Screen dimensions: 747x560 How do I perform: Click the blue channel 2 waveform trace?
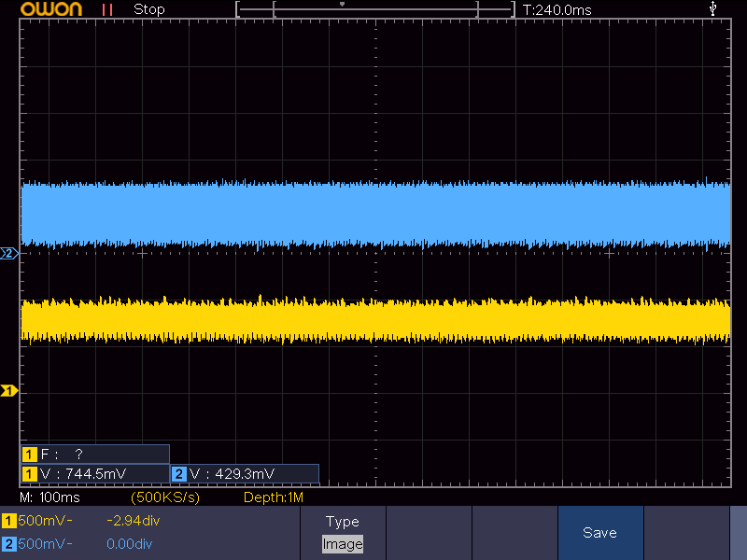pyautogui.click(x=375, y=215)
